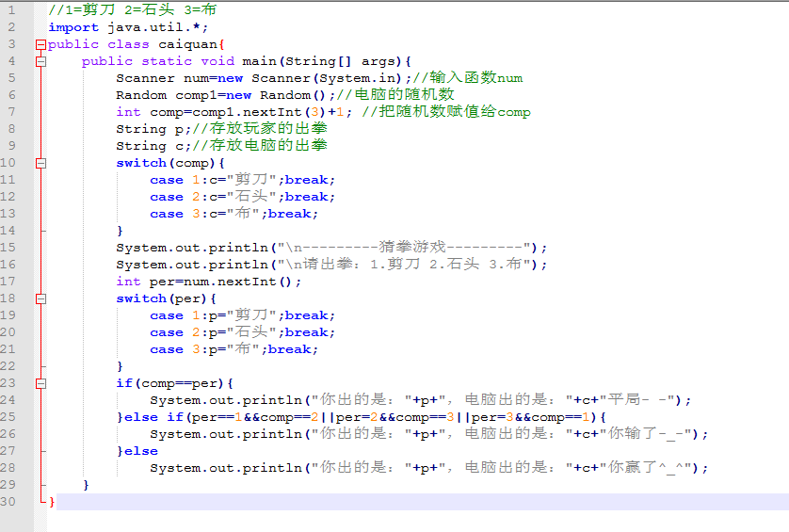Collapse the class caiquan fold marker
The height and width of the screenshot is (532, 789).
(x=40, y=45)
